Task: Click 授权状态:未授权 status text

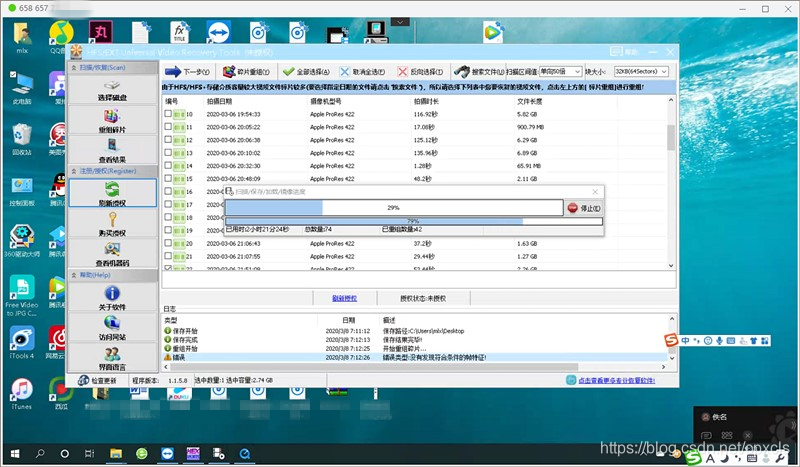Action: (x=423, y=298)
